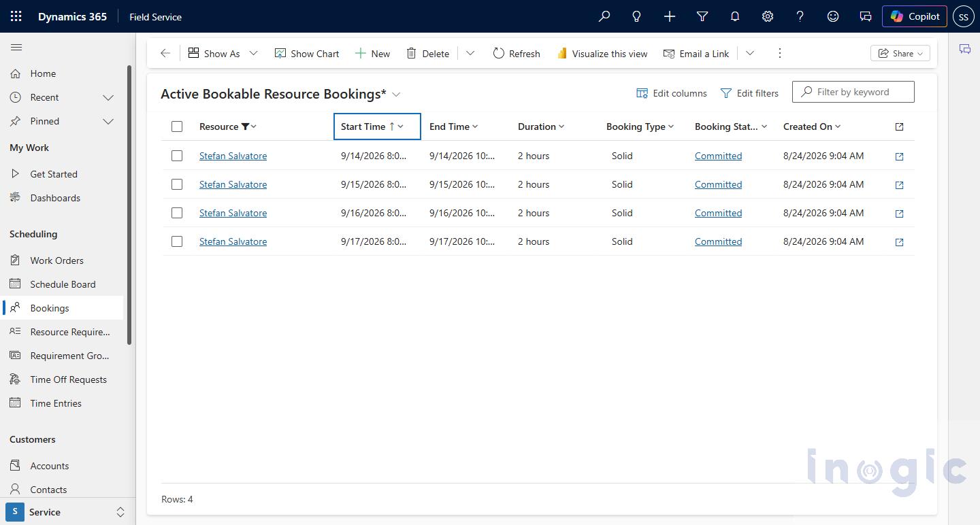Click Edit columns button
This screenshot has height=525, width=980.
tap(672, 93)
